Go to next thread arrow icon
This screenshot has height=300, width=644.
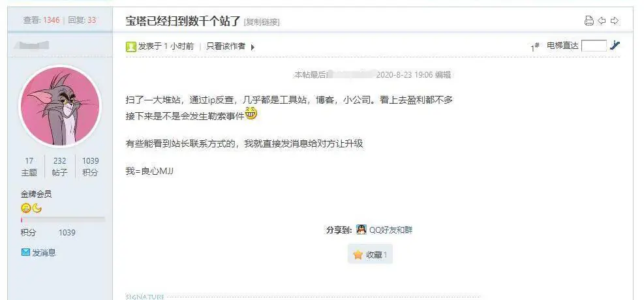(x=615, y=21)
